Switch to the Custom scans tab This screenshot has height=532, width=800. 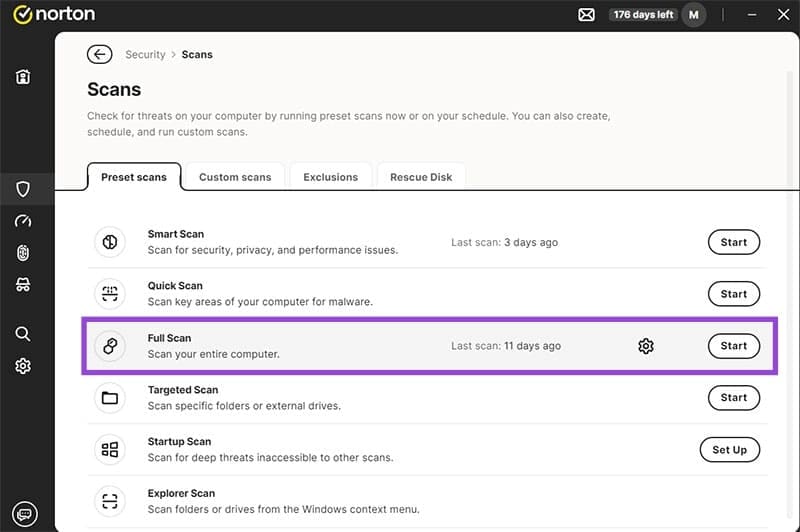pos(235,177)
